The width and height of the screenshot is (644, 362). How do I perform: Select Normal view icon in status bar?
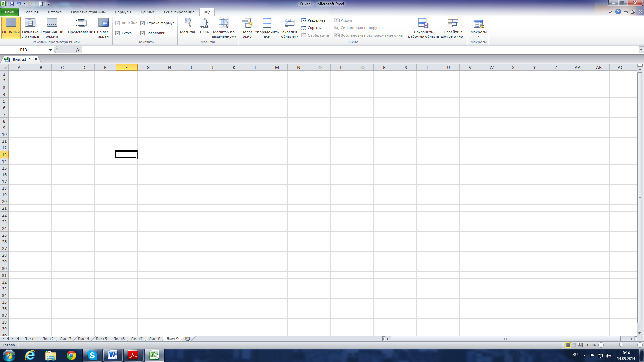568,345
